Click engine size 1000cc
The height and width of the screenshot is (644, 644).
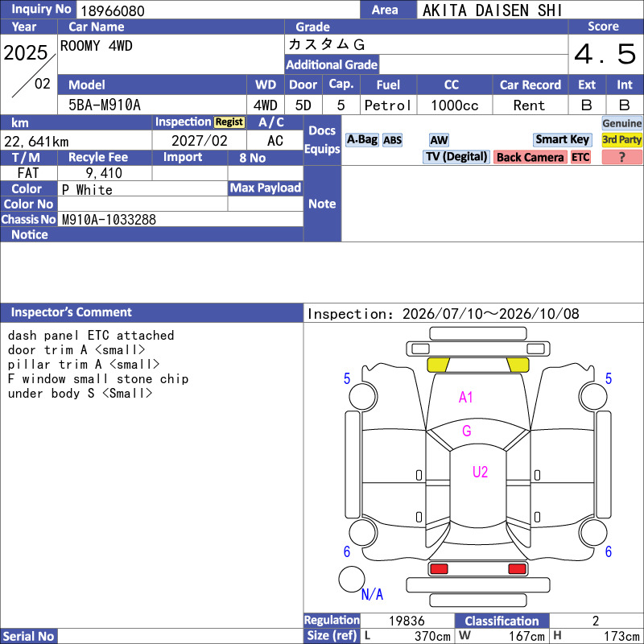pyautogui.click(x=454, y=105)
